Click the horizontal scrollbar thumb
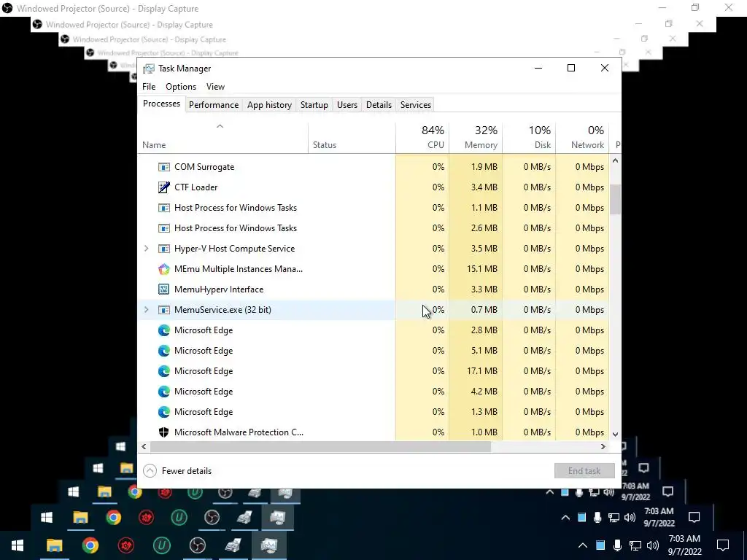747x560 pixels. (320, 447)
